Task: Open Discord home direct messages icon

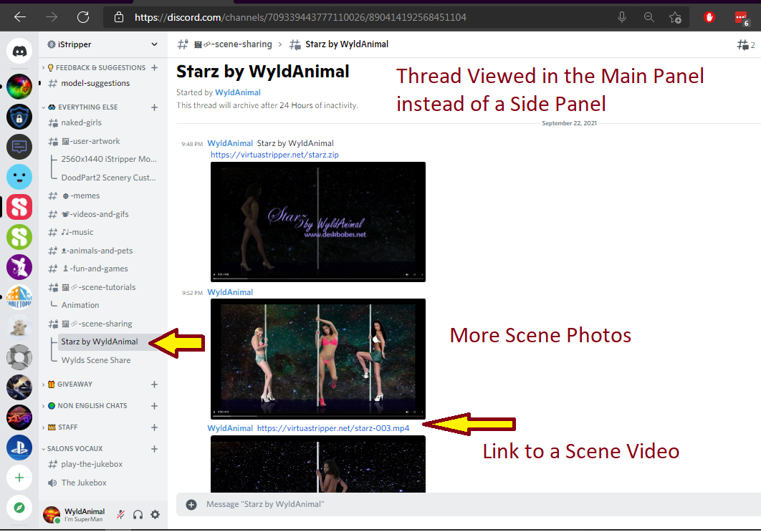Action: coord(19,52)
